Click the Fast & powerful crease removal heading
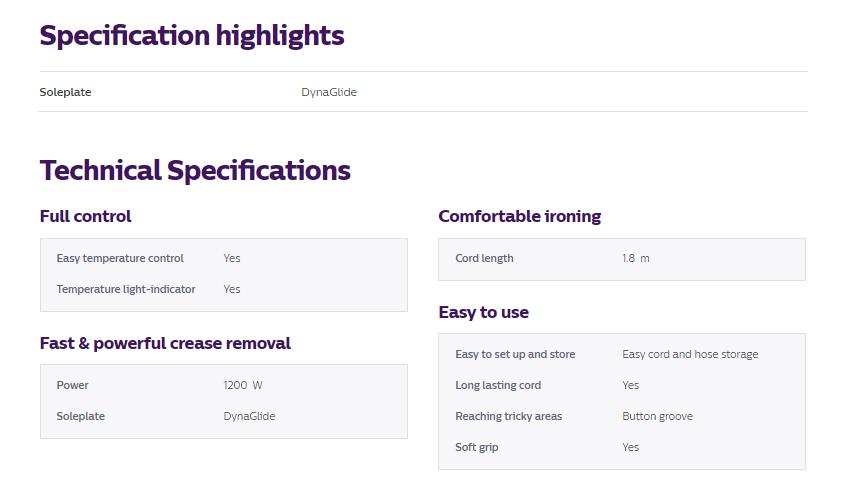The height and width of the screenshot is (479, 852). (x=165, y=343)
